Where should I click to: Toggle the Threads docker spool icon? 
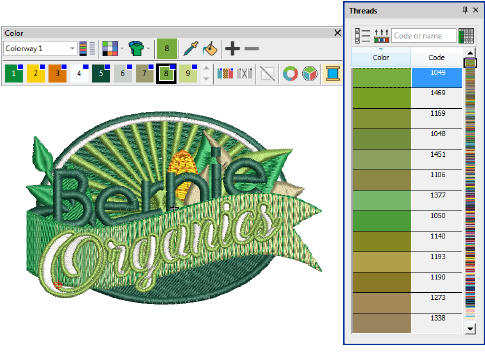pos(332,73)
